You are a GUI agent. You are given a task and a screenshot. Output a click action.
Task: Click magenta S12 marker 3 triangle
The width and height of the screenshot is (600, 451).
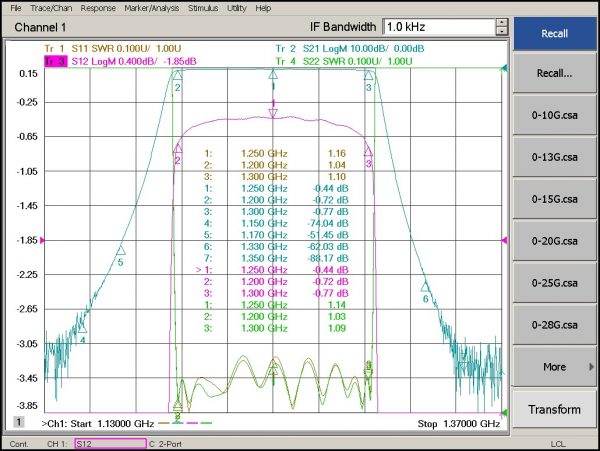point(368,151)
